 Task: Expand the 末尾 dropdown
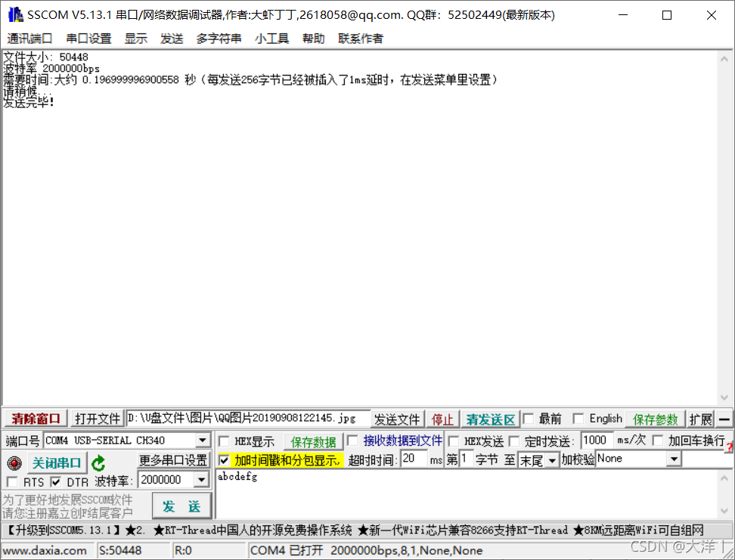[x=552, y=460]
